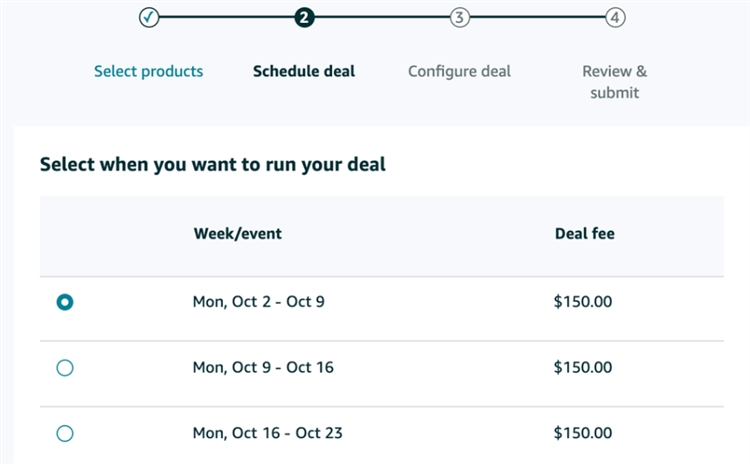Click the Mon, Oct 16 - Oct 23 row text
This screenshot has height=464, width=750.
click(268, 433)
